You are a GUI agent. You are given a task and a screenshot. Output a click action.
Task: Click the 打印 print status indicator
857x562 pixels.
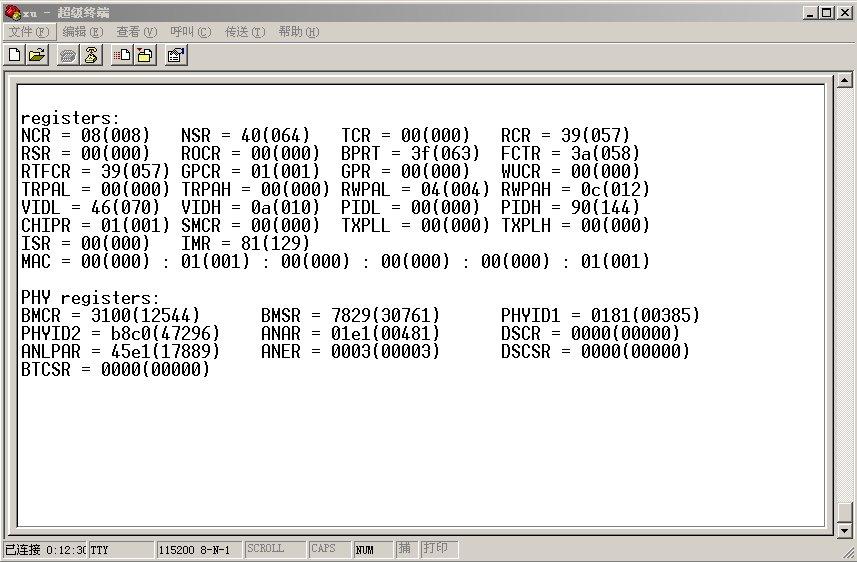tap(439, 549)
